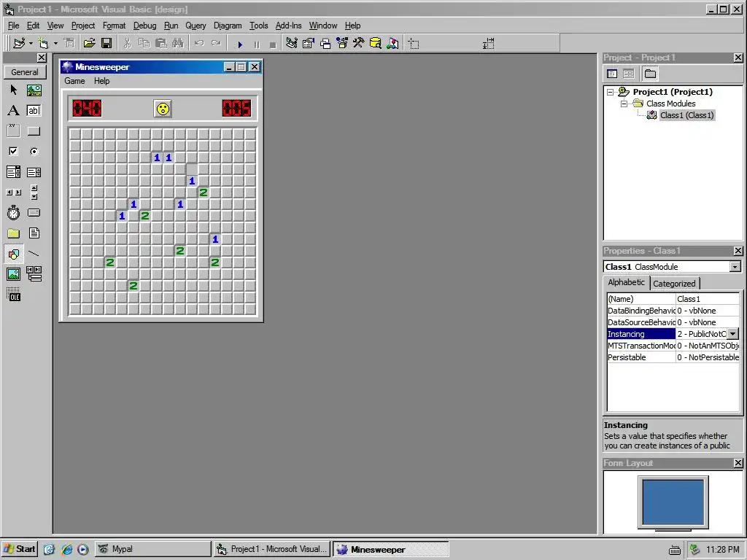Image resolution: width=747 pixels, height=560 pixels.
Task: Click the Open Project toolbar icon
Action: point(89,44)
